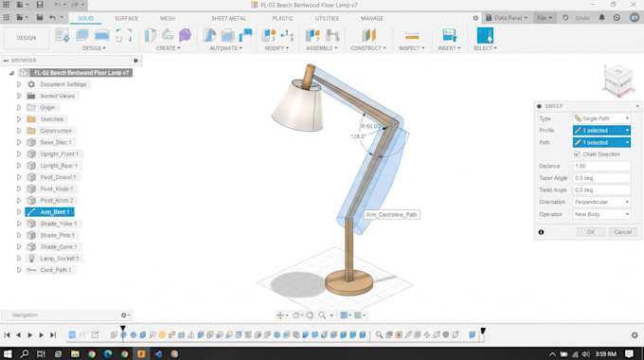
Task: Click the Insert image icon in INSERT
Action: [x=449, y=35]
